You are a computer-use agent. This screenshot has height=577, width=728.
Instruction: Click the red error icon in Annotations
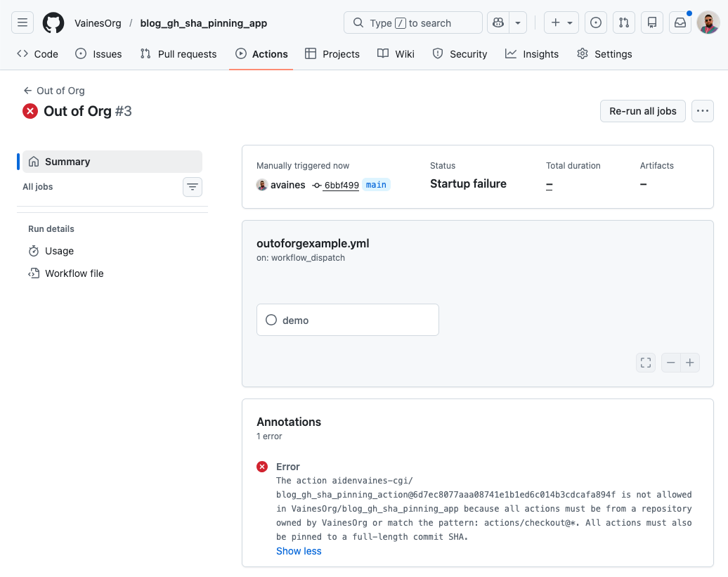(262, 467)
